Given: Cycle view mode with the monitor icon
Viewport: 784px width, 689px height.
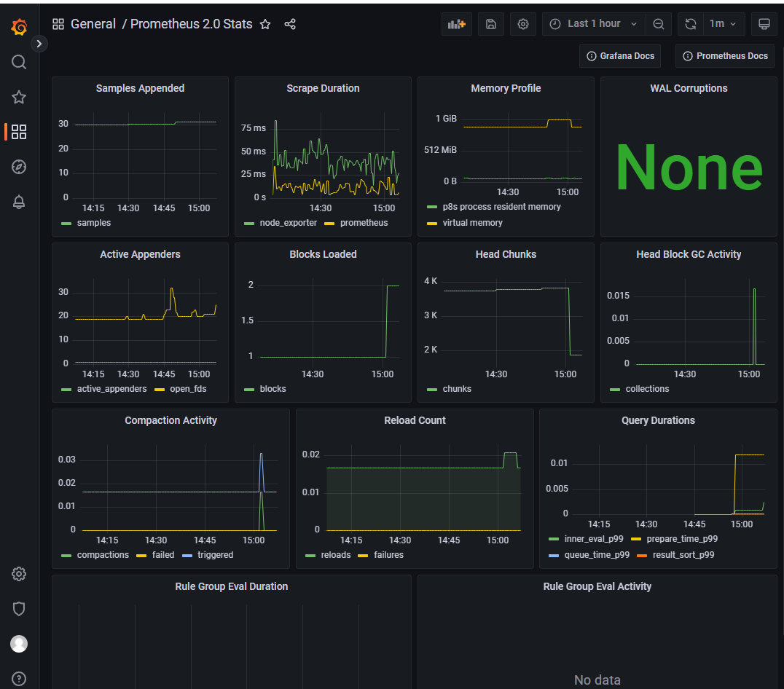Looking at the screenshot, I should pos(764,24).
